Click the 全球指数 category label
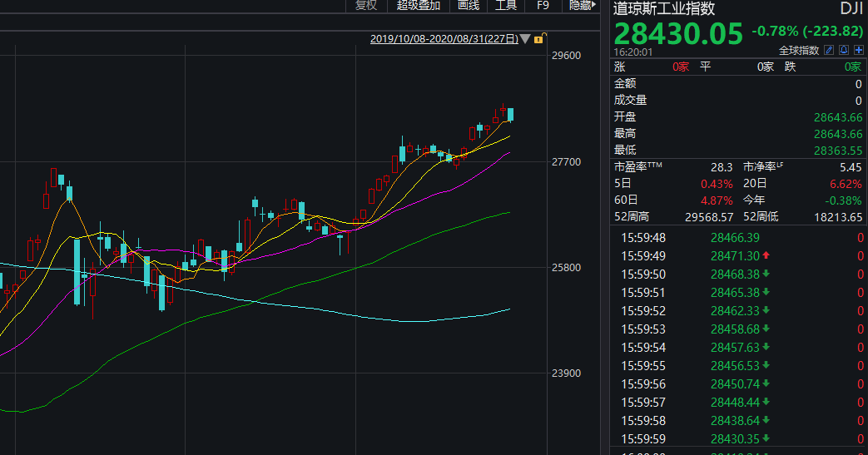Screen dimensions: 868x455 [x=799, y=51]
